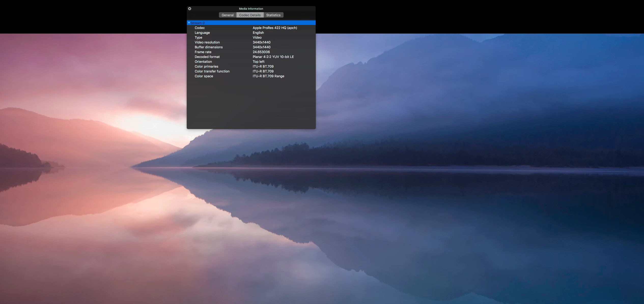
Task: Close the Media Information window
Action: coord(190,9)
